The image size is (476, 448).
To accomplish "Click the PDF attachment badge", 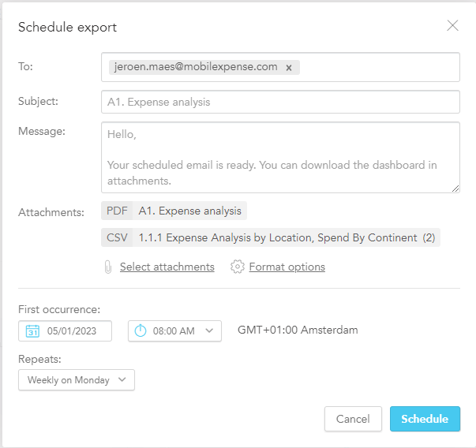I will pos(117,211).
